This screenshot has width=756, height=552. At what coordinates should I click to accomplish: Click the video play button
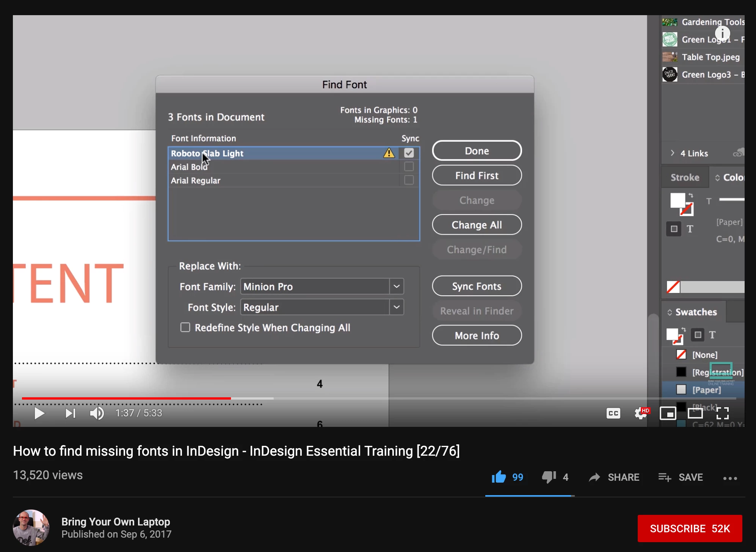point(39,413)
